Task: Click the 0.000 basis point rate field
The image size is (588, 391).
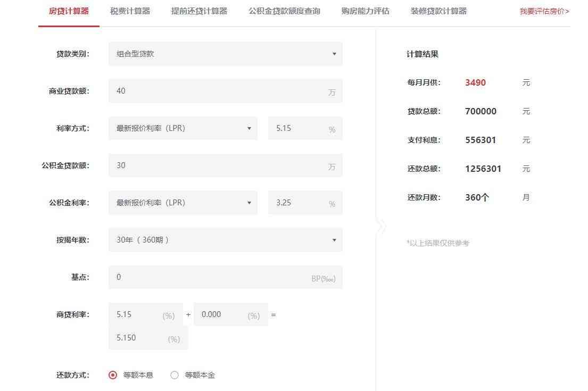Action: pos(231,314)
